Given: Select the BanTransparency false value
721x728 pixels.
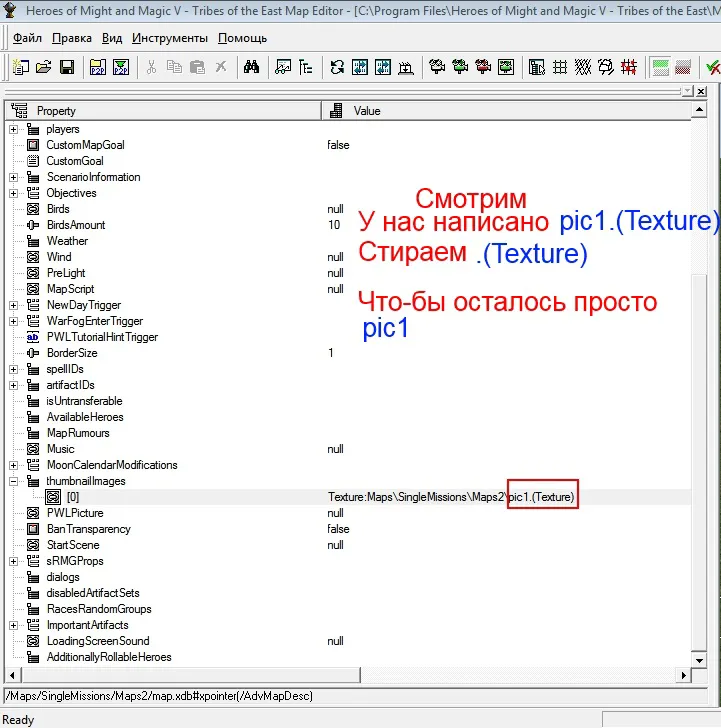Looking at the screenshot, I should coord(338,529).
